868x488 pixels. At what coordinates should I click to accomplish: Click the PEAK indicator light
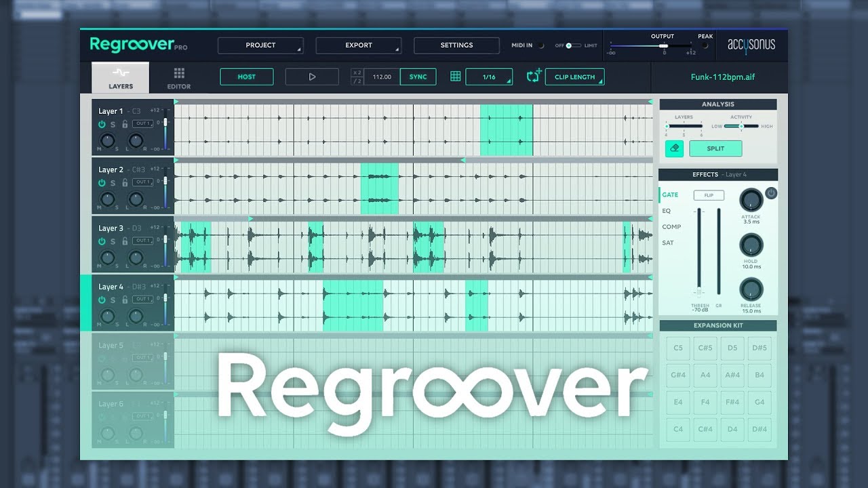pyautogui.click(x=705, y=46)
